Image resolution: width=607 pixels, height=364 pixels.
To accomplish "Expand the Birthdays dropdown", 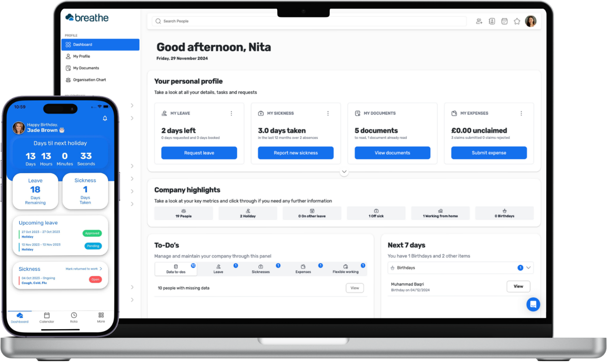I will point(528,268).
